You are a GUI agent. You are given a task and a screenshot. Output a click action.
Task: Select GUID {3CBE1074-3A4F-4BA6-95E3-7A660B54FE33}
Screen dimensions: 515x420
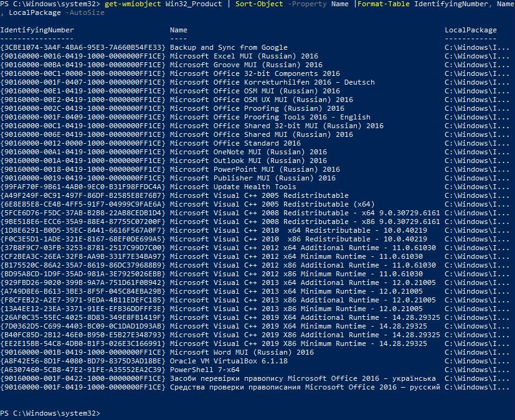point(83,47)
